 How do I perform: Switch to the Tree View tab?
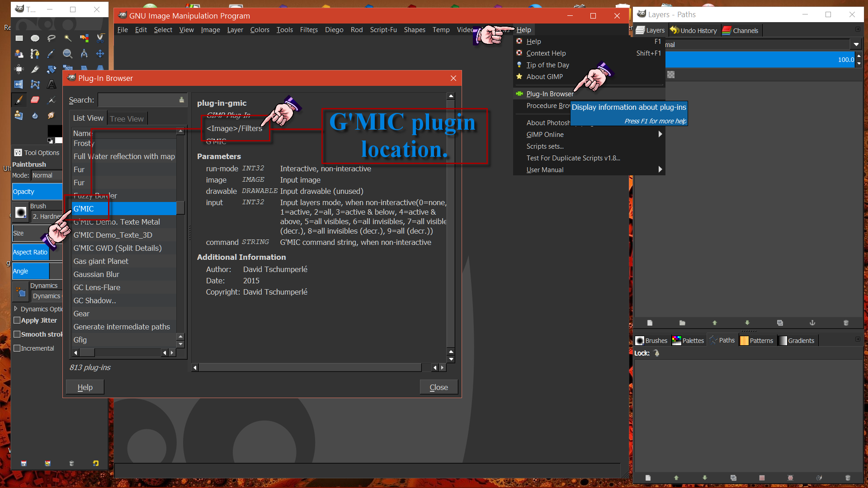click(127, 119)
